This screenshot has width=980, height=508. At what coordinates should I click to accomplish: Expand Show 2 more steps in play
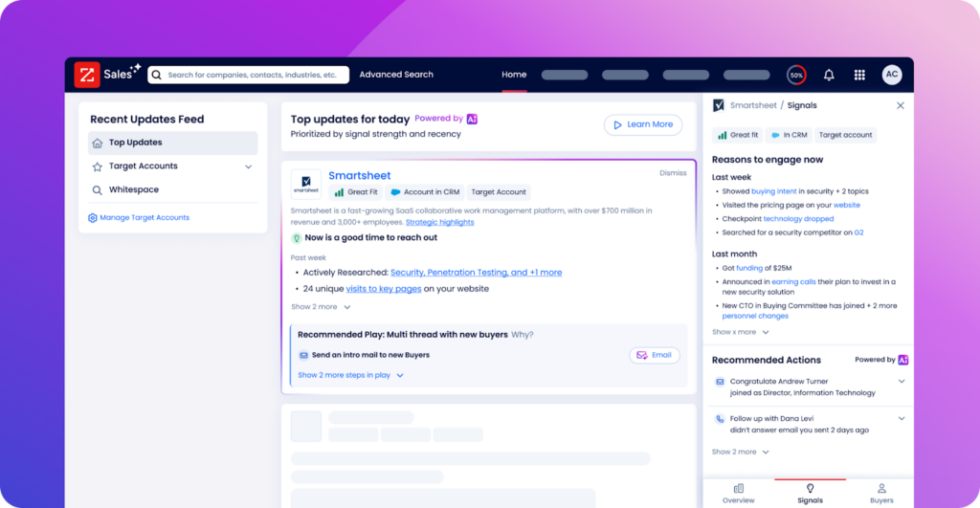[350, 375]
